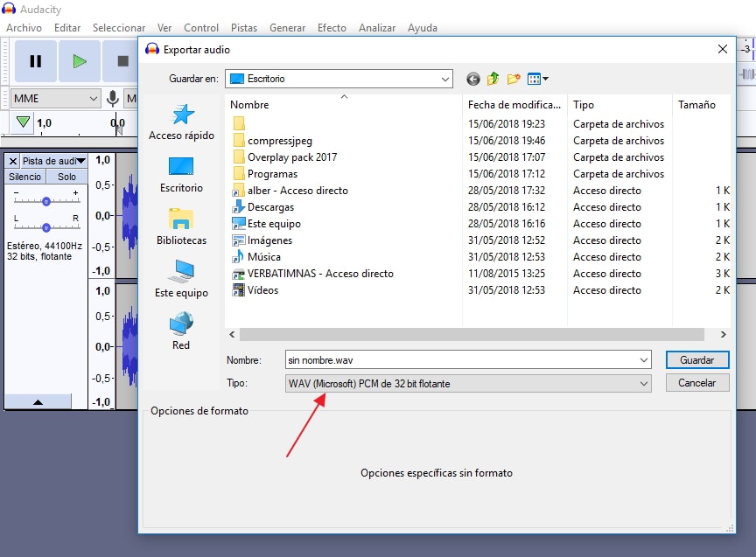Click the track gain slider knob
The height and width of the screenshot is (557, 756).
point(46,201)
